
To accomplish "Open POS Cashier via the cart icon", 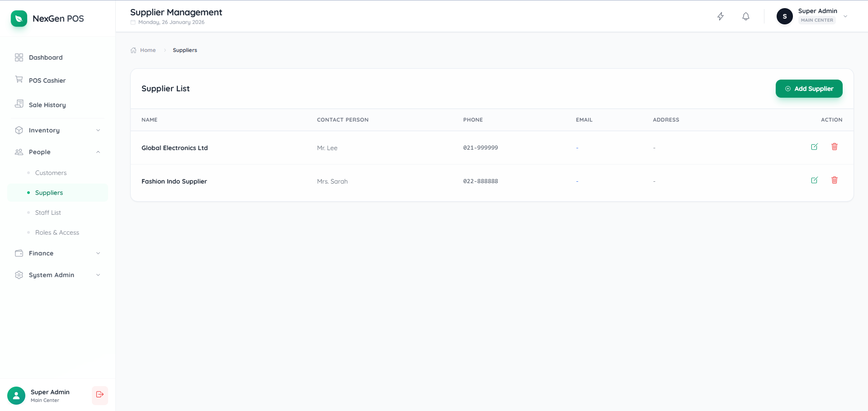I will (19, 80).
